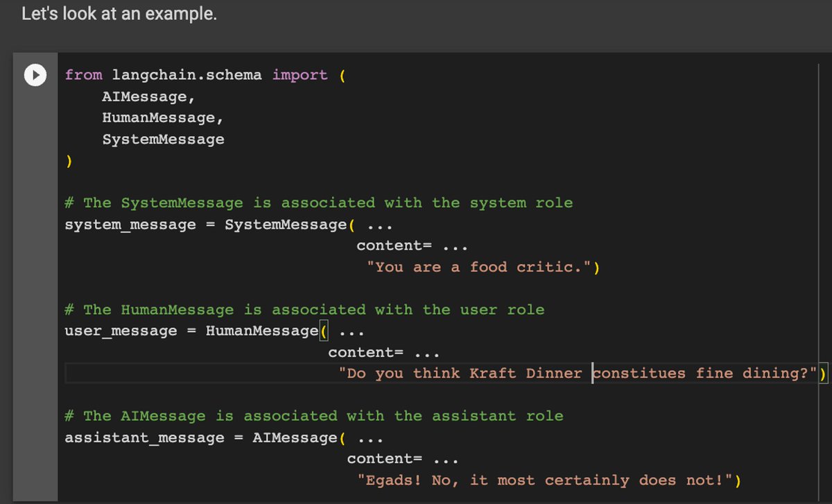This screenshot has height=504, width=832.
Task: Click the comment about the assistant role
Action: coord(314,417)
